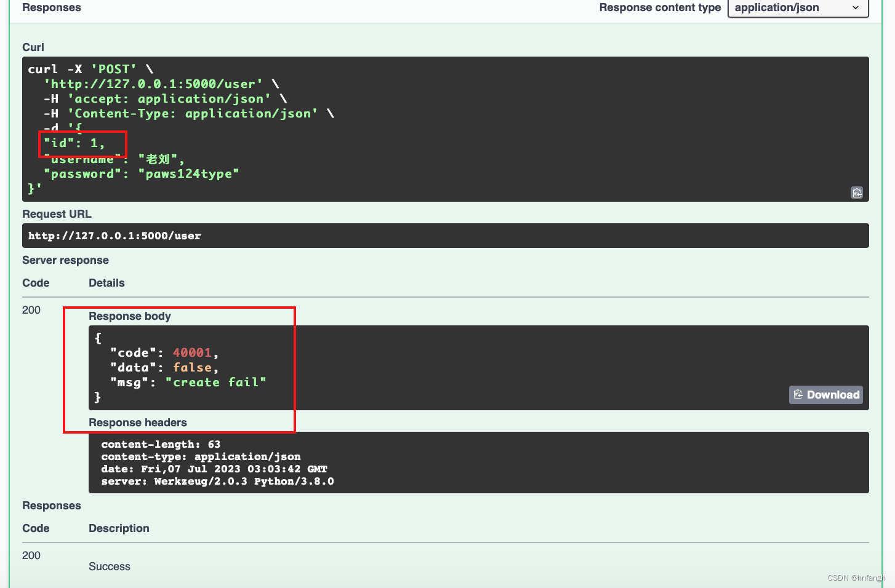
Task: Click the Description column header
Action: (x=119, y=528)
